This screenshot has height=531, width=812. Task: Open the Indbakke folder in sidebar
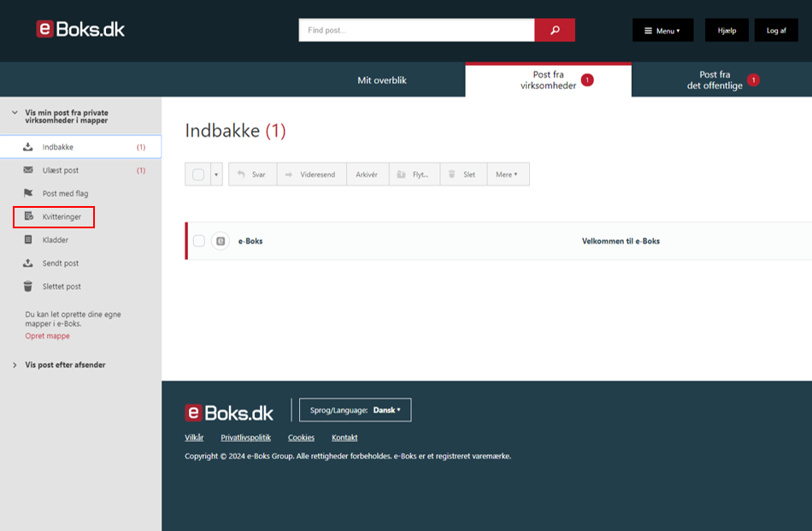pyautogui.click(x=81, y=147)
